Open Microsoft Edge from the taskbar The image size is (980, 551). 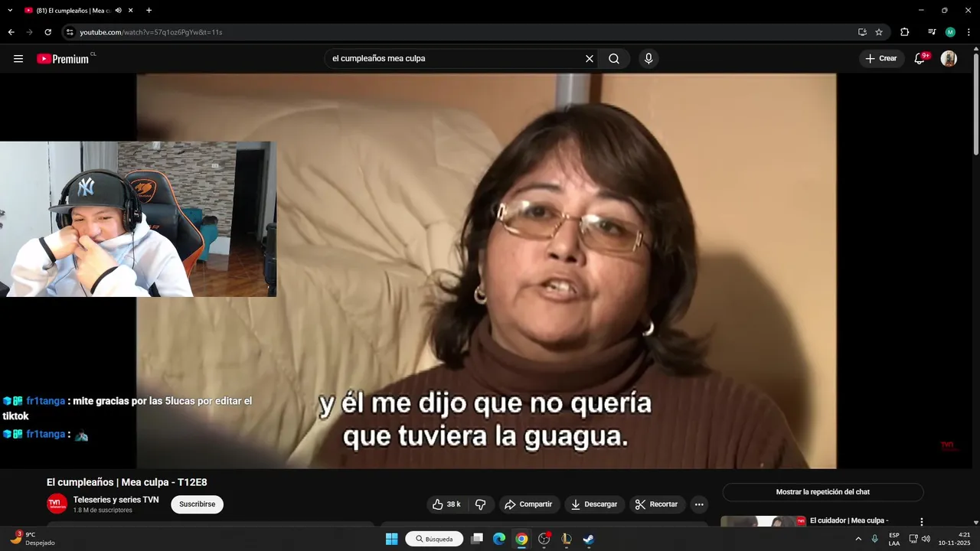pyautogui.click(x=499, y=539)
